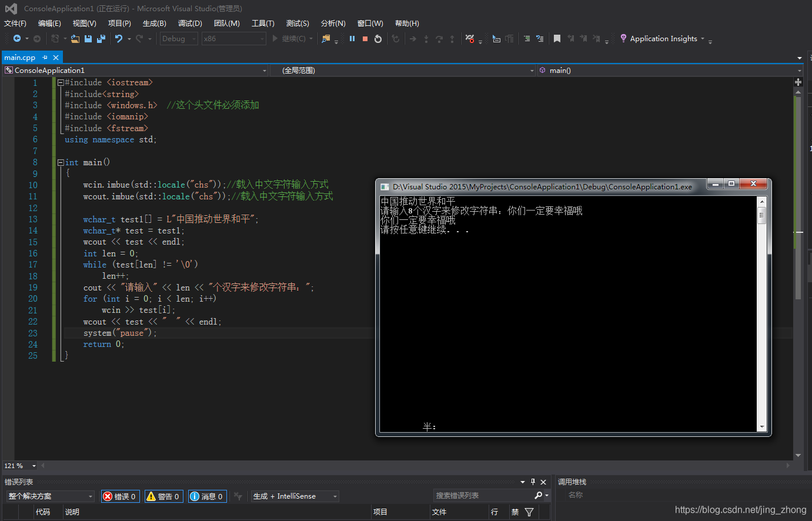The width and height of the screenshot is (812, 521).
Task: Toggle the 消息 0 messages filter
Action: pos(207,496)
